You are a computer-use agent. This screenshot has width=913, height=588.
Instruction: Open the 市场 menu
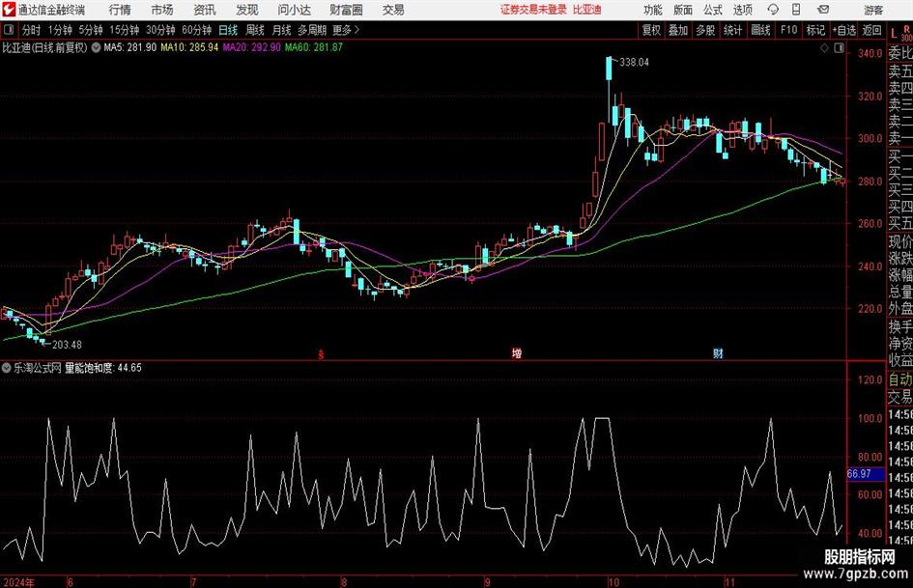point(162,10)
